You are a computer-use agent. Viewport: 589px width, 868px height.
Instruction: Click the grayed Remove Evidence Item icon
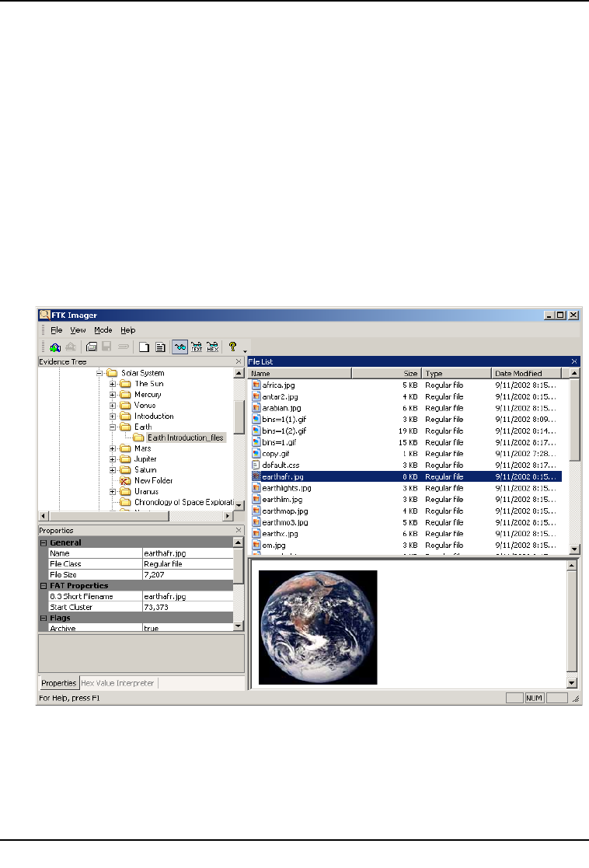[x=71, y=347]
